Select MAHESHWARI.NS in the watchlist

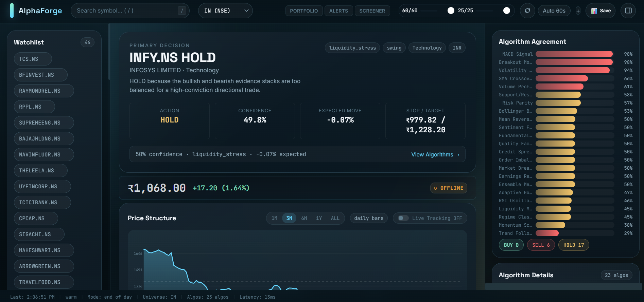point(44,250)
